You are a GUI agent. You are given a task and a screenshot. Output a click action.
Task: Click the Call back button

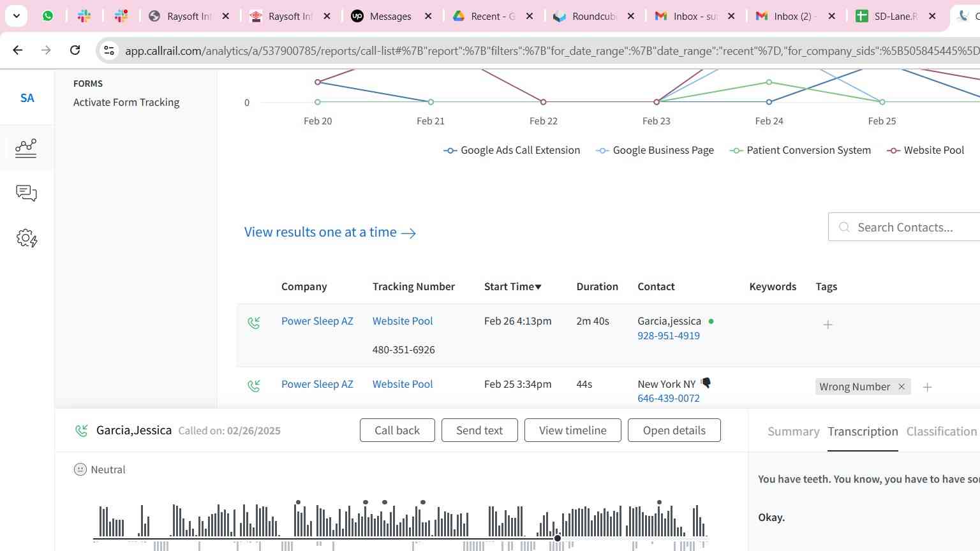(397, 430)
